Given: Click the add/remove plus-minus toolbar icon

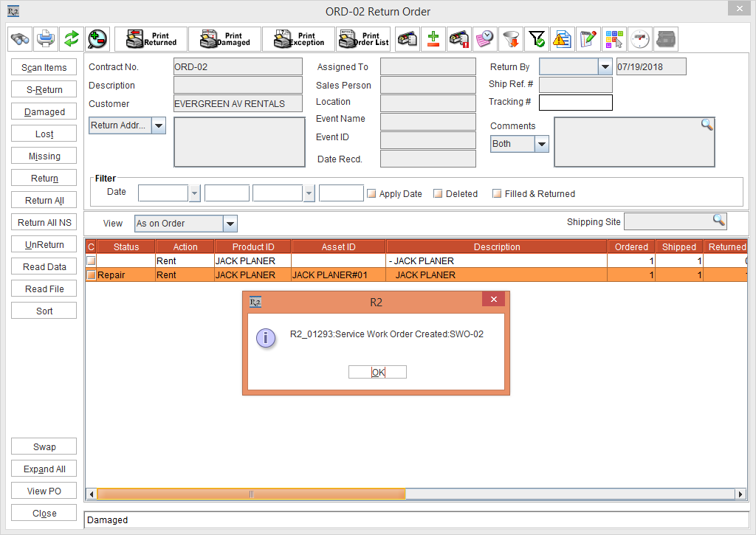Looking at the screenshot, I should [x=433, y=38].
